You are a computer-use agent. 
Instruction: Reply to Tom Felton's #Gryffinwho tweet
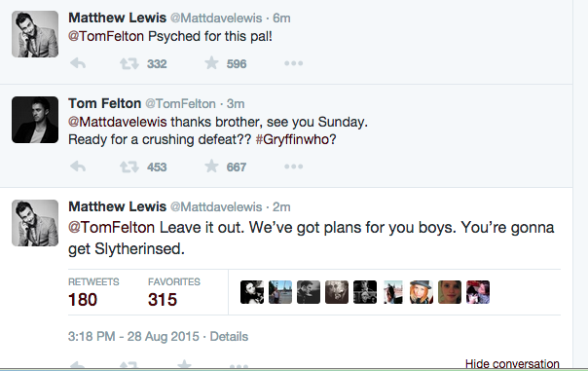(78, 167)
